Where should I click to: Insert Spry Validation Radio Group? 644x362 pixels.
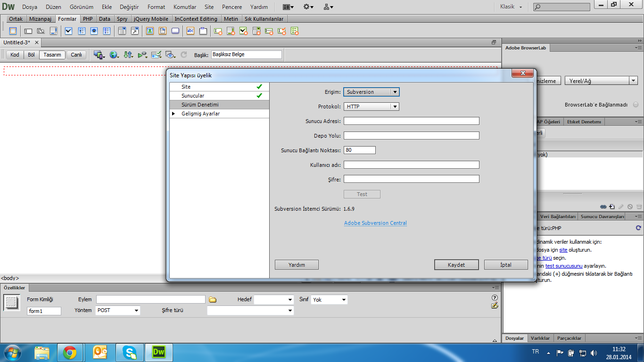coord(295,31)
